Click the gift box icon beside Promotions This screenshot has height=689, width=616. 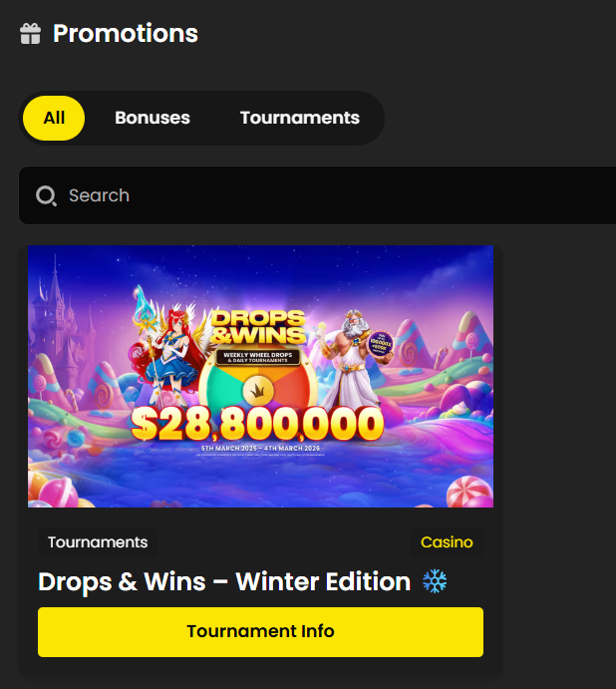coord(30,34)
